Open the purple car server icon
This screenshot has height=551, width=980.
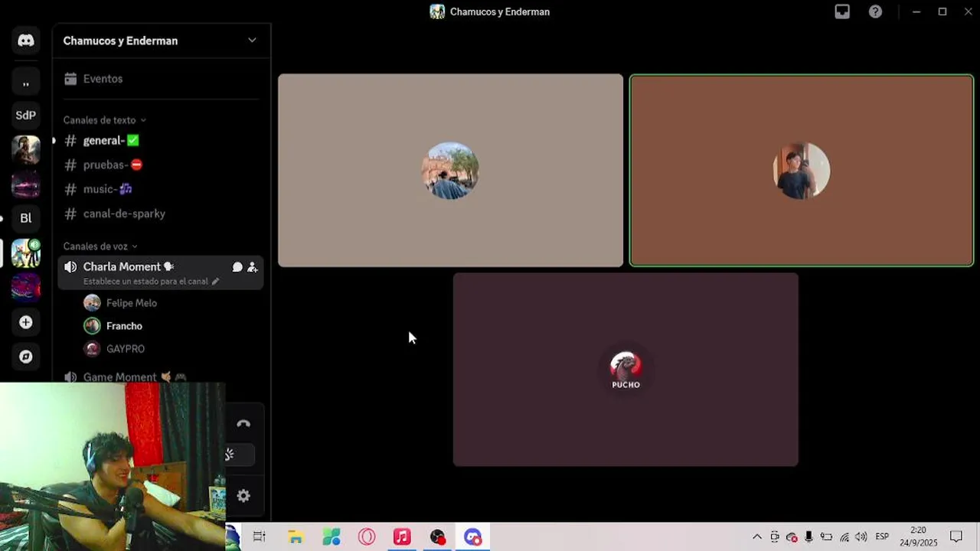26,184
